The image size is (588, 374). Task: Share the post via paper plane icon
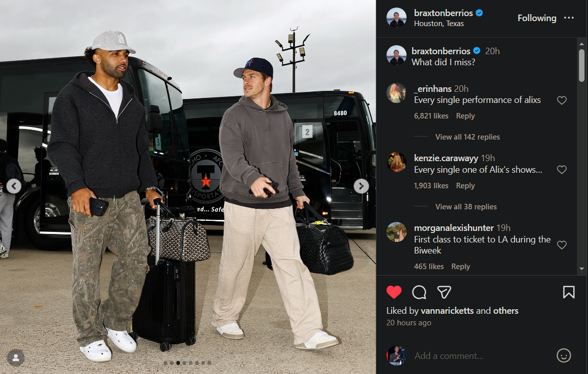point(444,292)
